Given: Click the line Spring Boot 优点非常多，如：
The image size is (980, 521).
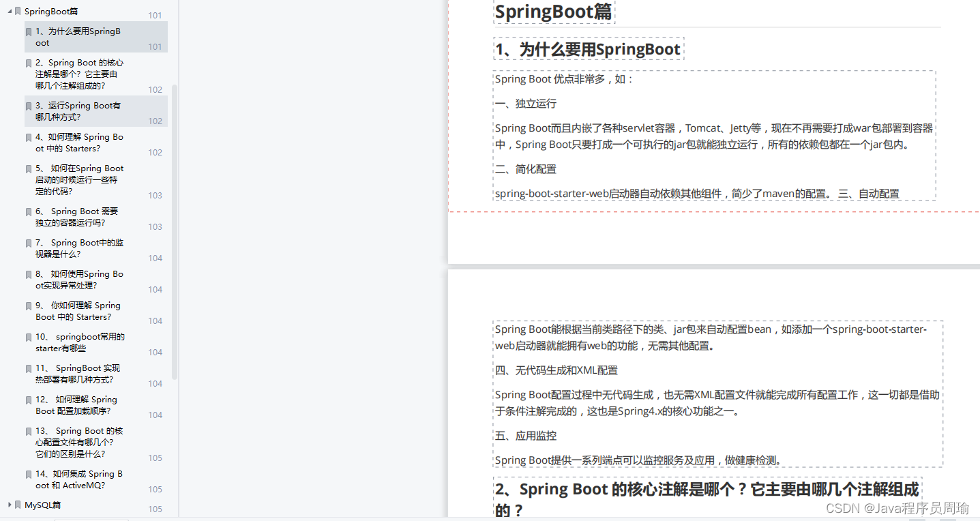Looking at the screenshot, I should tap(565, 79).
